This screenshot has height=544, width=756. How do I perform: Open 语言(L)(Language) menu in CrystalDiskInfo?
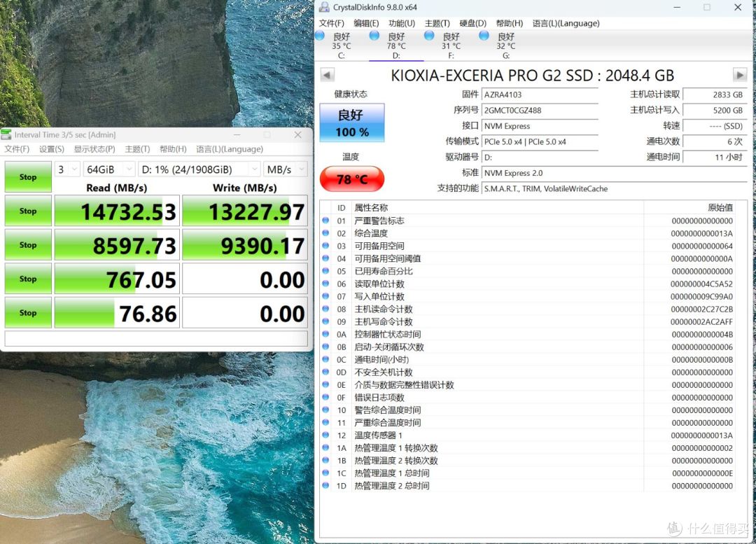566,23
